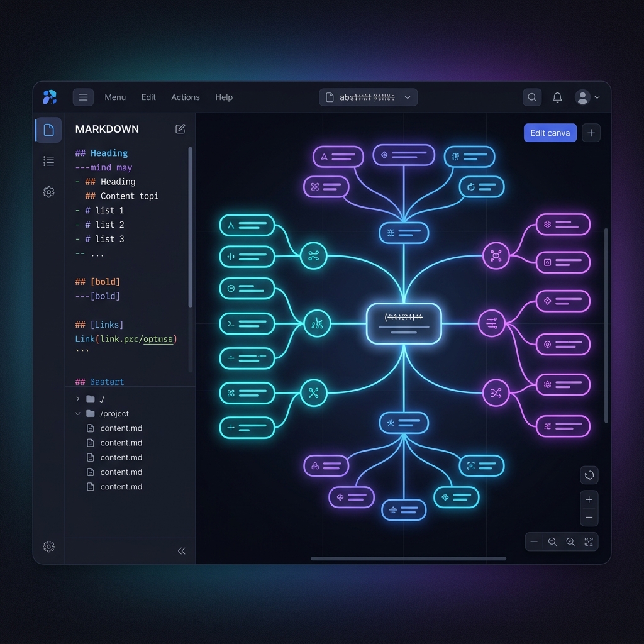Viewport: 644px width, 644px height.
Task: Select the ./project folder row
Action: (130, 414)
